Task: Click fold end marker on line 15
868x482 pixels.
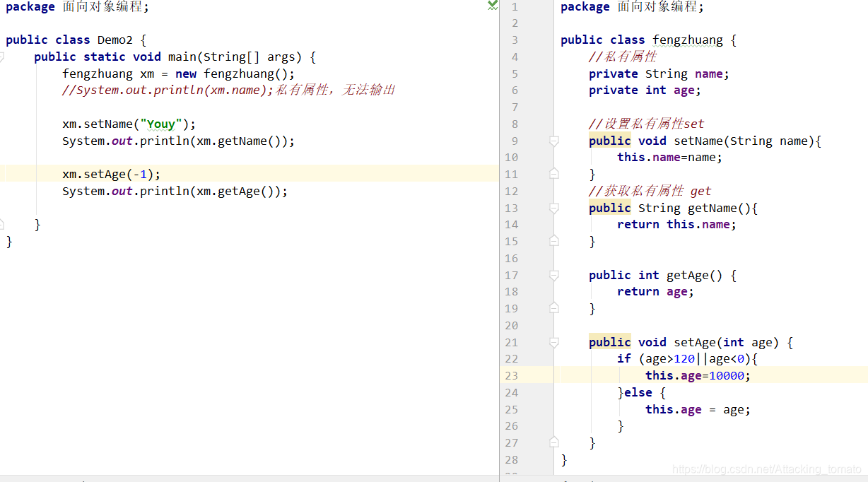Action: [x=554, y=241]
